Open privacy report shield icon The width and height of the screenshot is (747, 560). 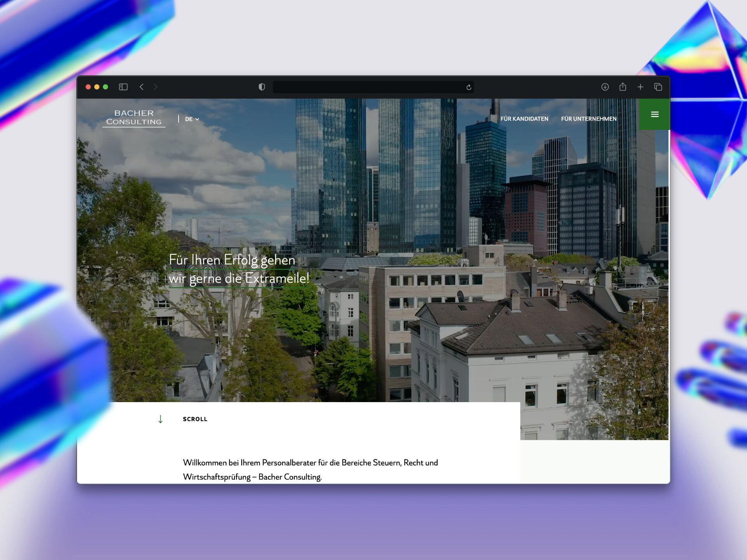262,87
